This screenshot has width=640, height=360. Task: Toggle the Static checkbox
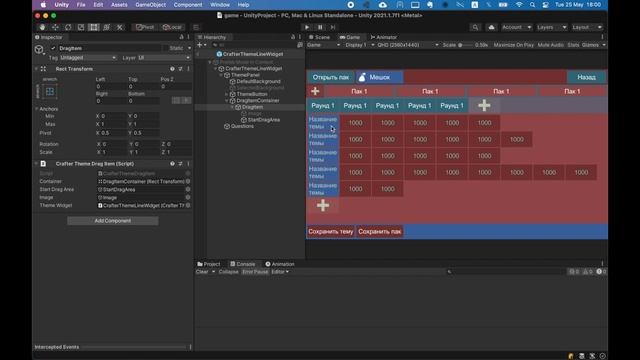pyautogui.click(x=166, y=48)
